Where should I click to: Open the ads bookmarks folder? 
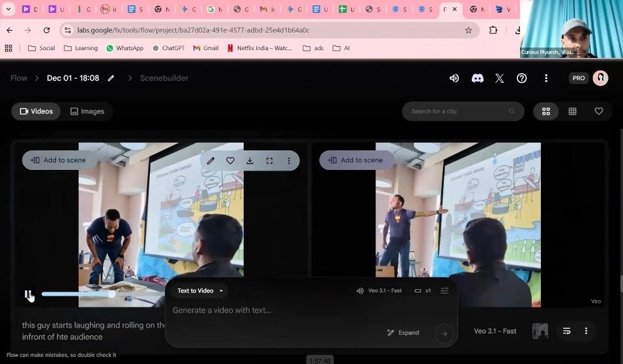pyautogui.click(x=313, y=48)
